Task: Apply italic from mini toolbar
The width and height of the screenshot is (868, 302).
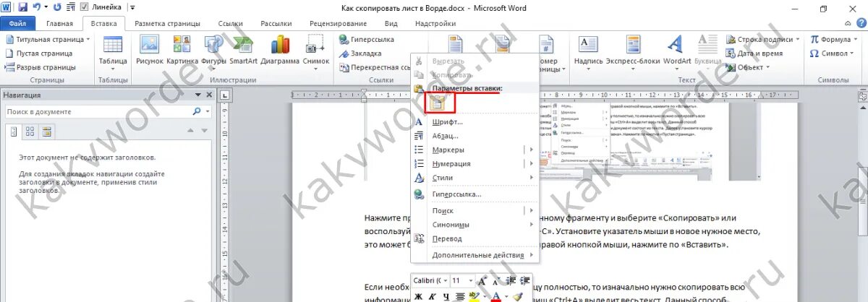Action: (431, 295)
